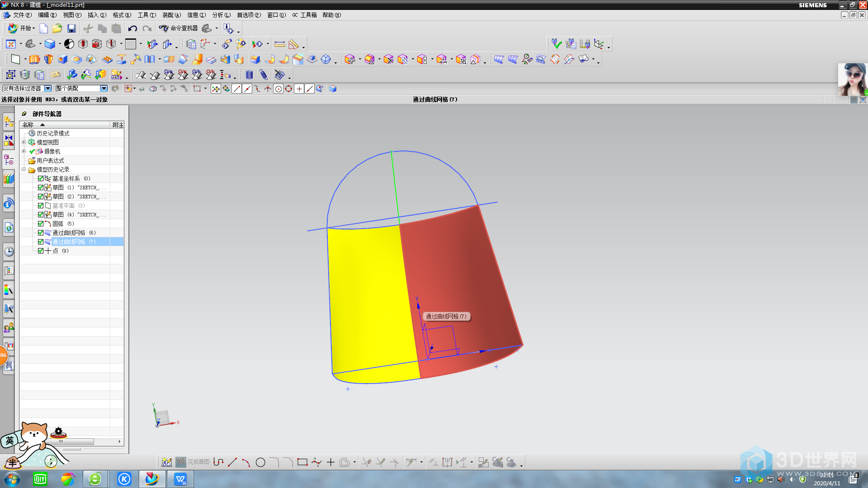Image resolution: width=868 pixels, height=488 pixels.
Task: Open the assembly navigator sidebar tab
Action: tap(9, 121)
